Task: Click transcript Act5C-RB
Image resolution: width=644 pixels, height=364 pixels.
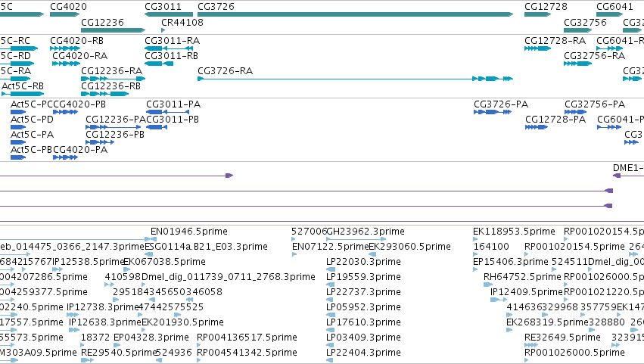Action: [23, 86]
